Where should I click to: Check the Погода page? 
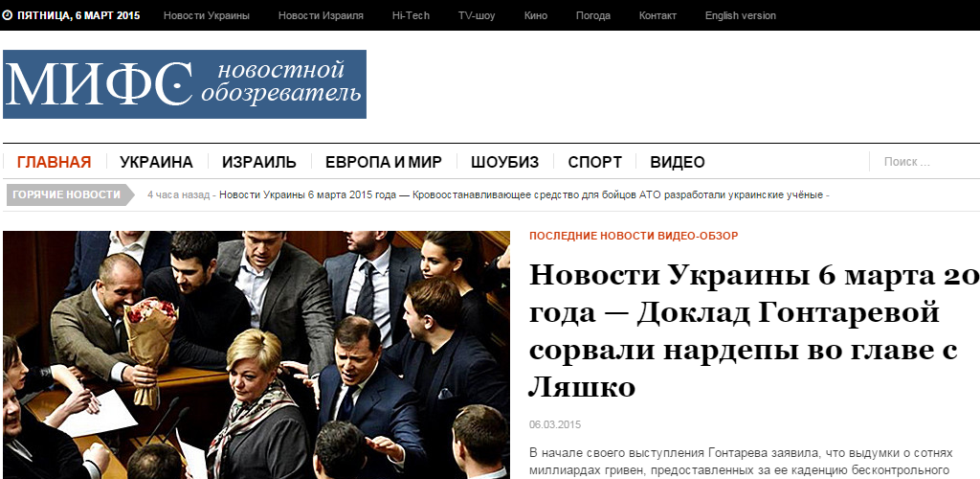coord(592,15)
